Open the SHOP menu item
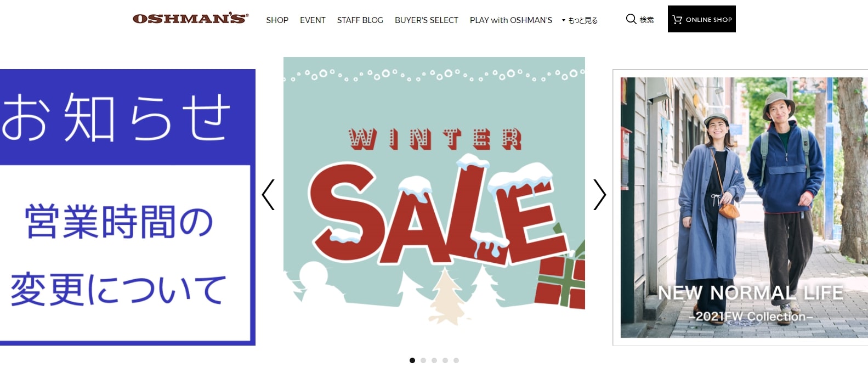This screenshot has width=868, height=384. (x=277, y=20)
